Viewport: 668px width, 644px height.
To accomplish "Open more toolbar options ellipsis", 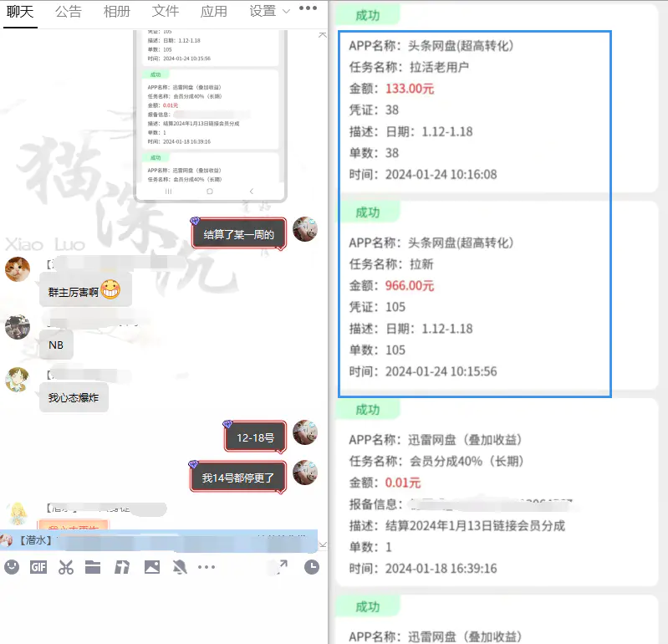I will click(x=207, y=567).
